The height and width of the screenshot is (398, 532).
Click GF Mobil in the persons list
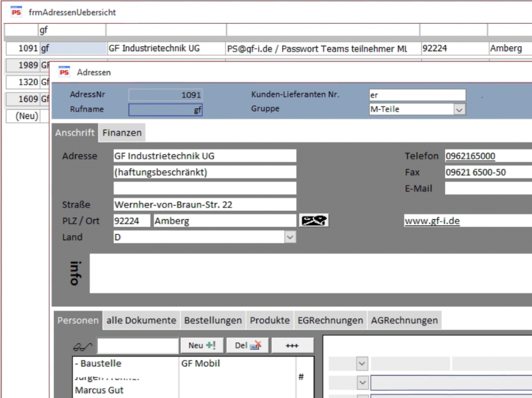[201, 363]
